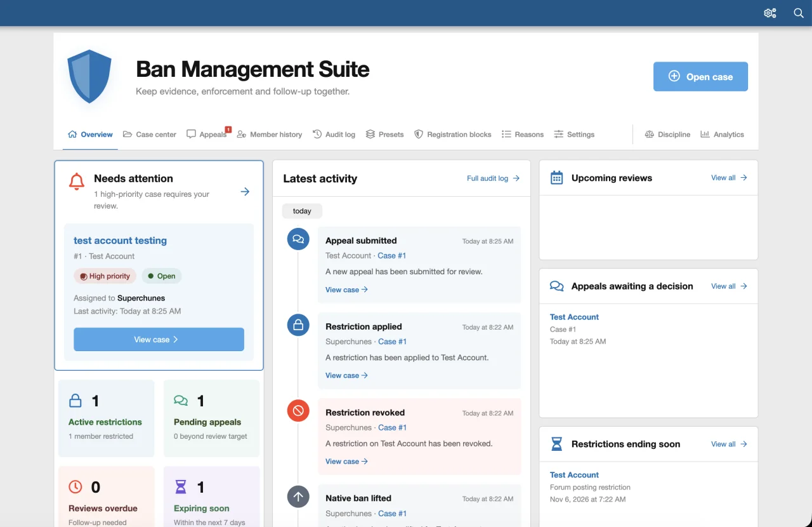Viewport: 812px width, 527px height.
Task: Open the Settings tab
Action: click(573, 135)
